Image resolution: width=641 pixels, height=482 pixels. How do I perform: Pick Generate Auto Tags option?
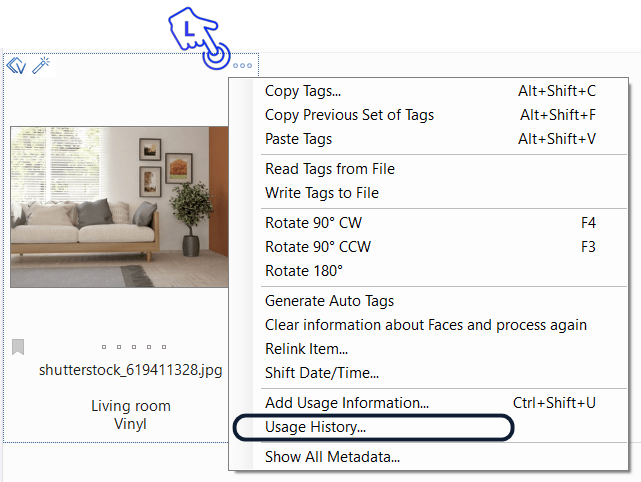click(329, 301)
